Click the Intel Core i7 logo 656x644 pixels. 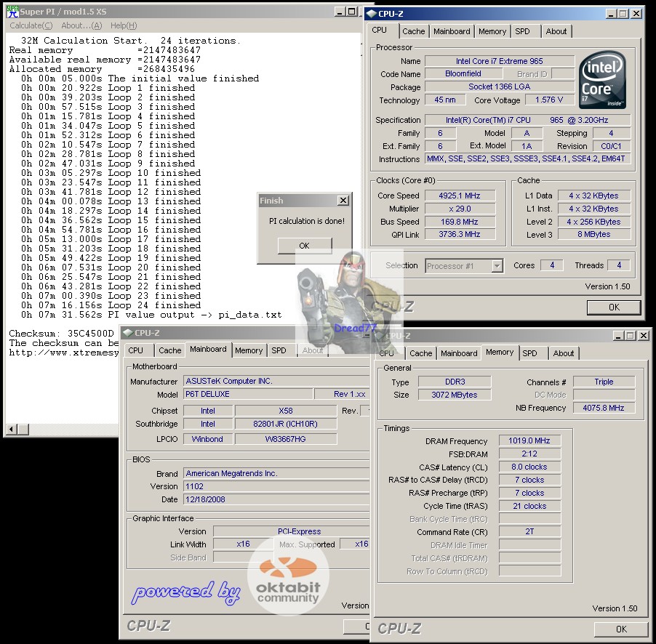pos(603,79)
